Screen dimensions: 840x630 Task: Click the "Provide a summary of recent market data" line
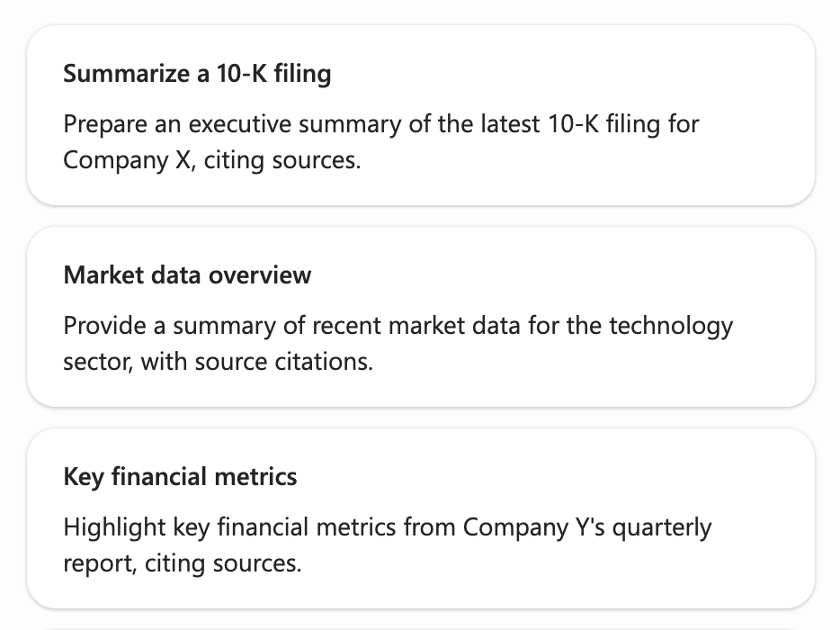398,325
